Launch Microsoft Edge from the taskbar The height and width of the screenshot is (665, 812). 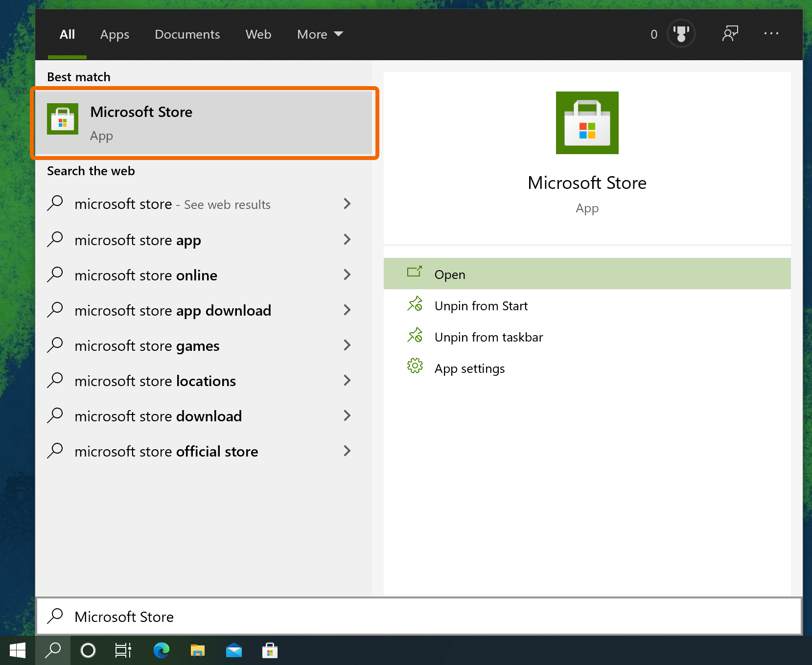[162, 651]
